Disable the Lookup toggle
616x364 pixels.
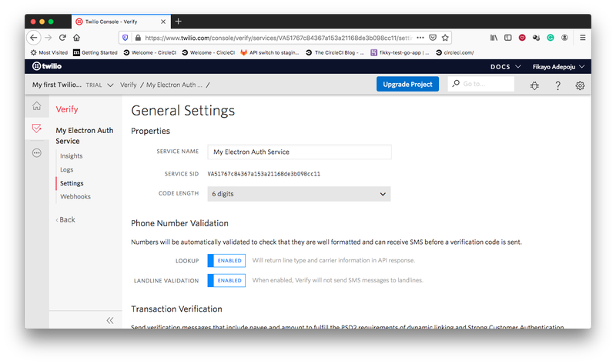[226, 260]
